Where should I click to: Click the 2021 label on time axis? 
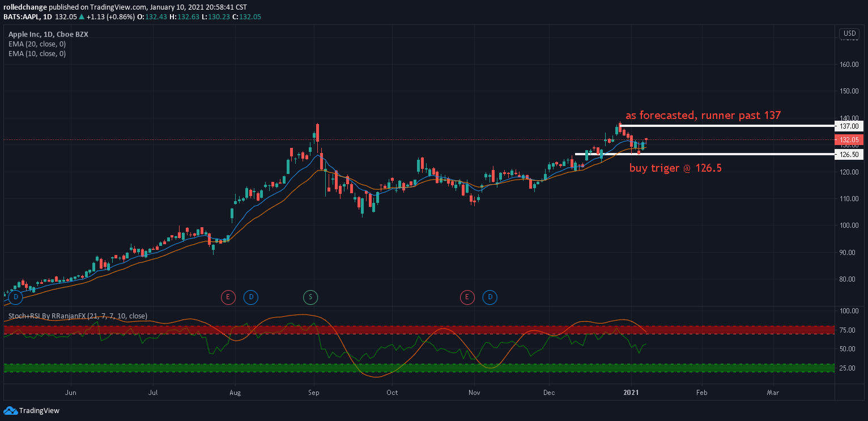click(631, 392)
